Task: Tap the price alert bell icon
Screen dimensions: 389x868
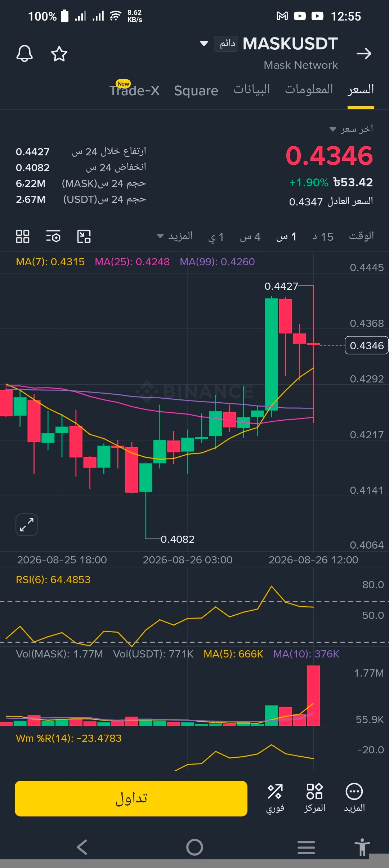Action: click(24, 54)
